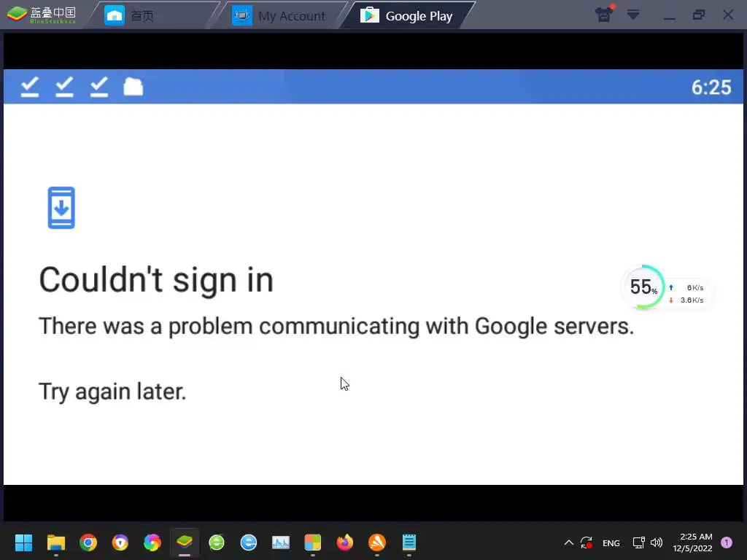Viewport: 747px width, 560px height.
Task: Click the BlueStacks logo in title bar
Action: click(x=42, y=15)
